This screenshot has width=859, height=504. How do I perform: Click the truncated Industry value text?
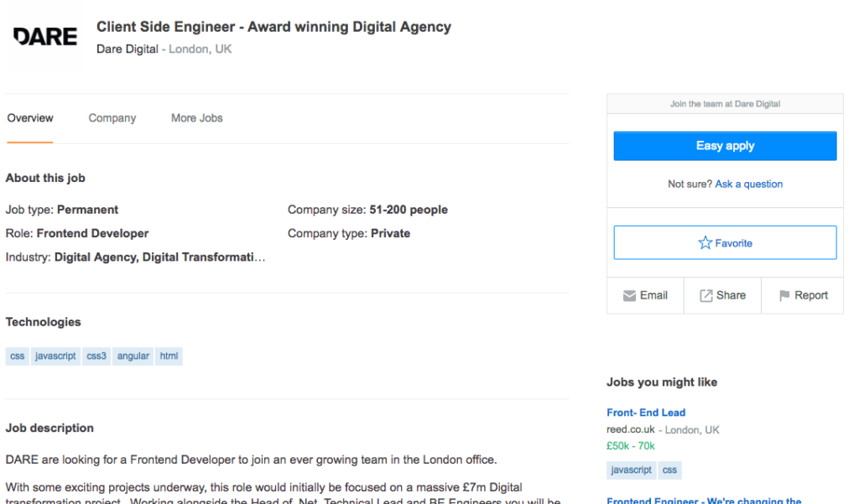tap(159, 257)
